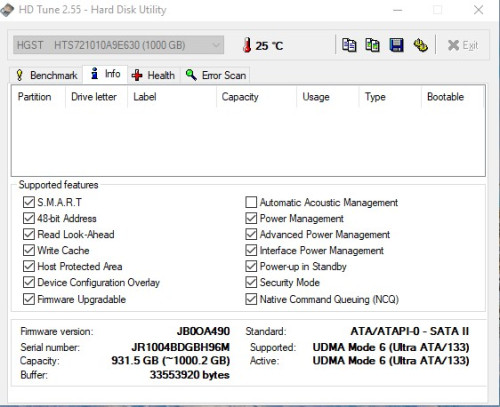
Task: Click the blue floppy disk save icon
Action: pos(396,45)
